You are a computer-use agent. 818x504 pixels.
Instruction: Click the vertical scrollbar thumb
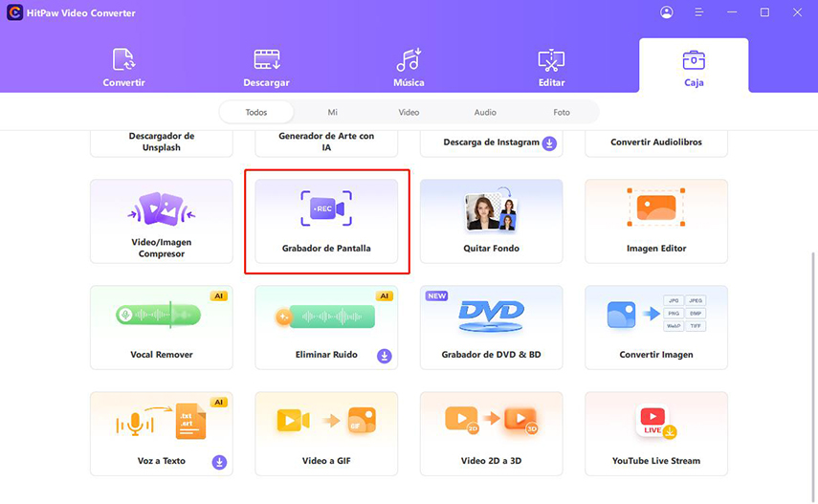point(814,375)
